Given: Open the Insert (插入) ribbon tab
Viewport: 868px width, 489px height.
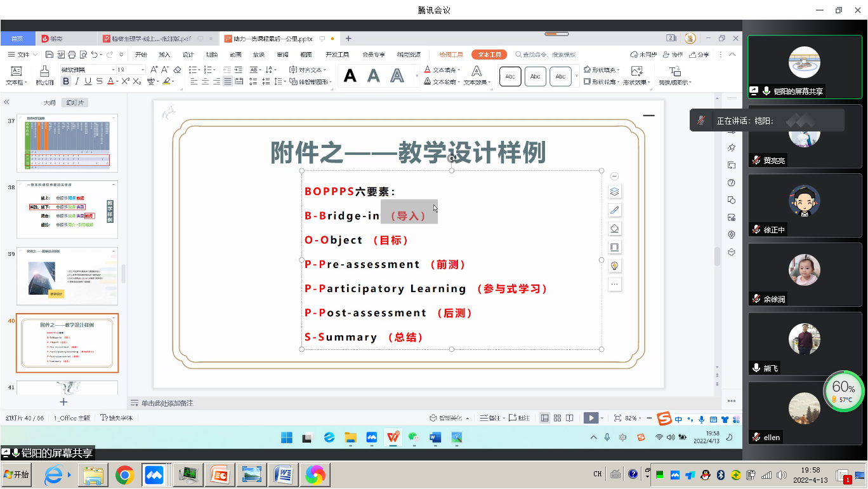Looking at the screenshot, I should tap(164, 55).
